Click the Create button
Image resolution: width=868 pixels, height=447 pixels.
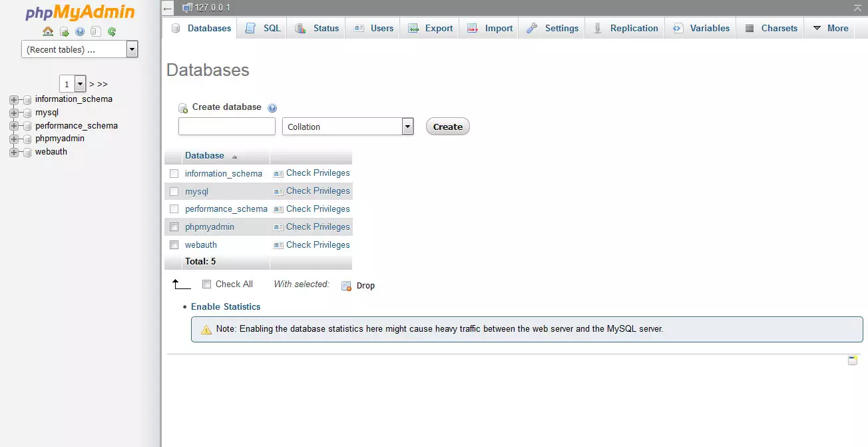click(448, 127)
